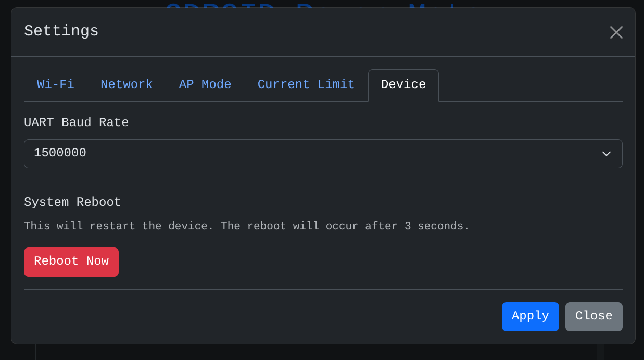The image size is (644, 360).
Task: Confirm changes with Apply
Action: (530, 316)
